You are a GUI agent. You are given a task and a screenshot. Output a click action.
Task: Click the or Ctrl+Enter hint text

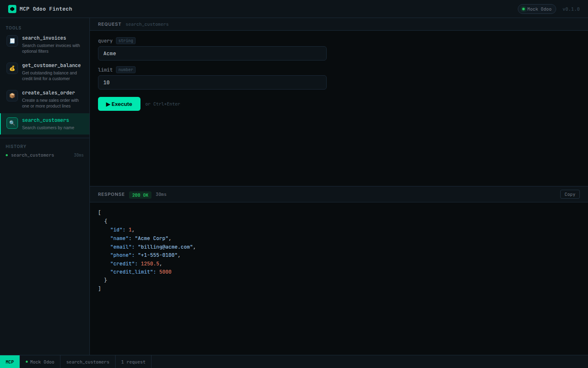(x=163, y=104)
